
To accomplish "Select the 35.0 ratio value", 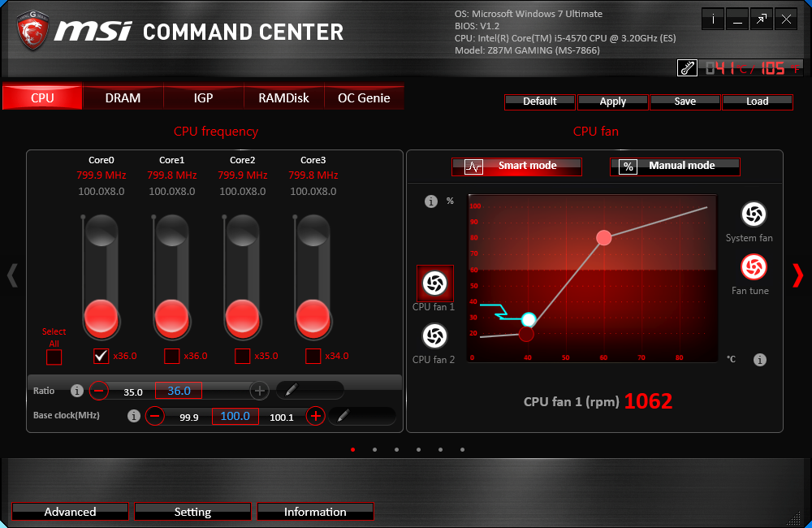I will [x=133, y=392].
